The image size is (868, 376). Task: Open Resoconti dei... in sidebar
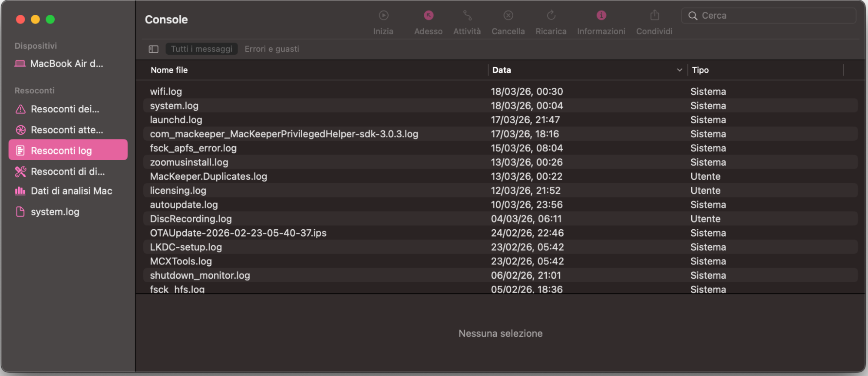(68, 109)
